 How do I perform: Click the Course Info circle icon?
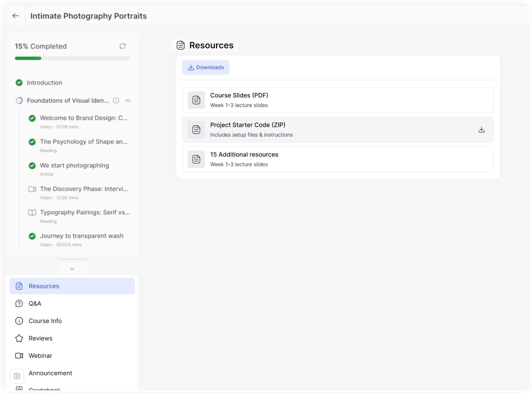click(x=19, y=321)
